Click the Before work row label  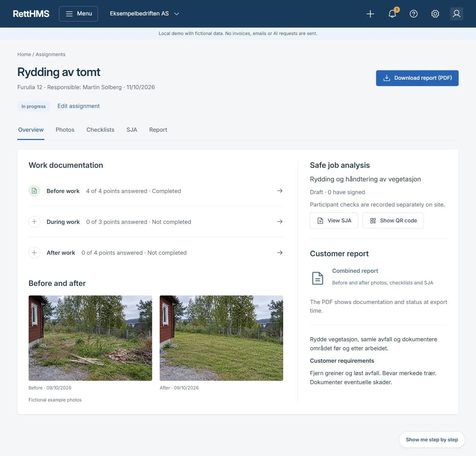pyautogui.click(x=63, y=191)
